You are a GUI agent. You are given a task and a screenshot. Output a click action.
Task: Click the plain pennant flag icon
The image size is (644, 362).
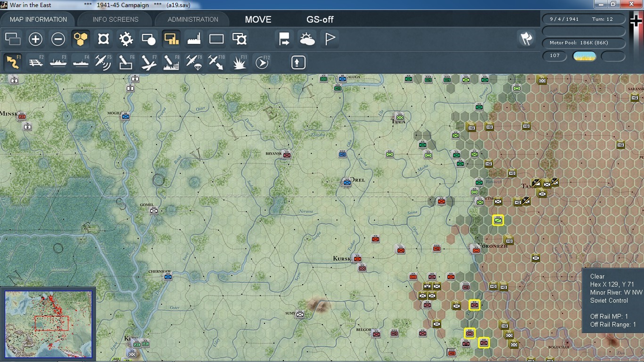[x=330, y=39]
